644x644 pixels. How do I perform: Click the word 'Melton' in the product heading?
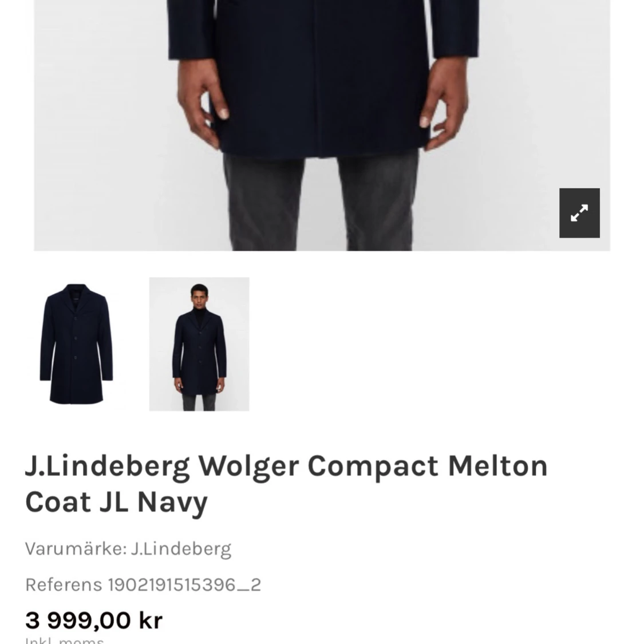pyautogui.click(x=498, y=466)
